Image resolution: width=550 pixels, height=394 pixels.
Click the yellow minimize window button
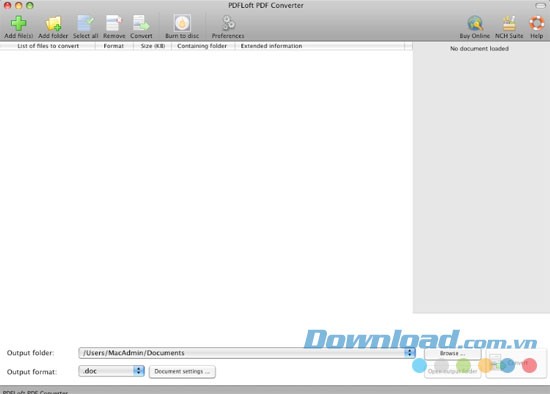[x=19, y=5]
